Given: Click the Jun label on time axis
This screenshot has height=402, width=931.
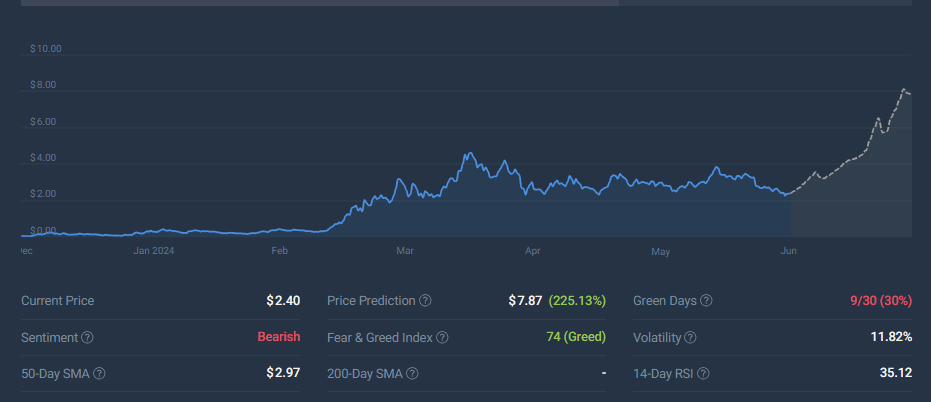Looking at the screenshot, I should point(788,251).
